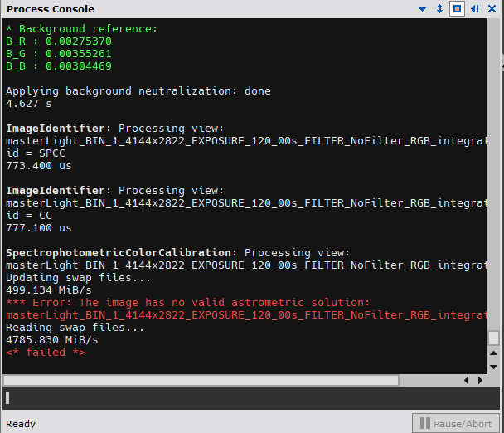The image size is (504, 433).
Task: Click the auto-hide pin icon in title bar
Action: (x=475, y=9)
